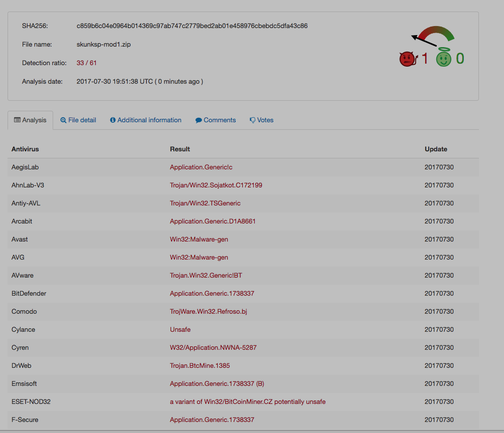Click the Analysis tab list icon

(x=18, y=120)
